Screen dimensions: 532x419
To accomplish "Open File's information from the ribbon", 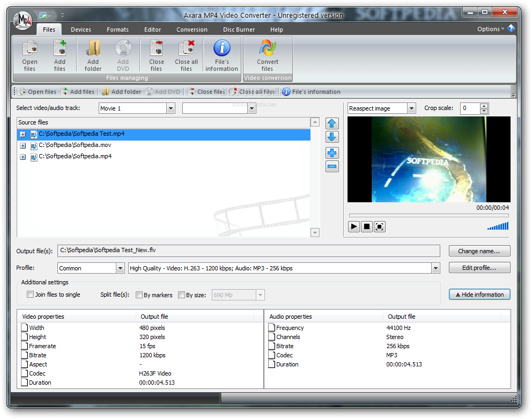I will (x=221, y=56).
